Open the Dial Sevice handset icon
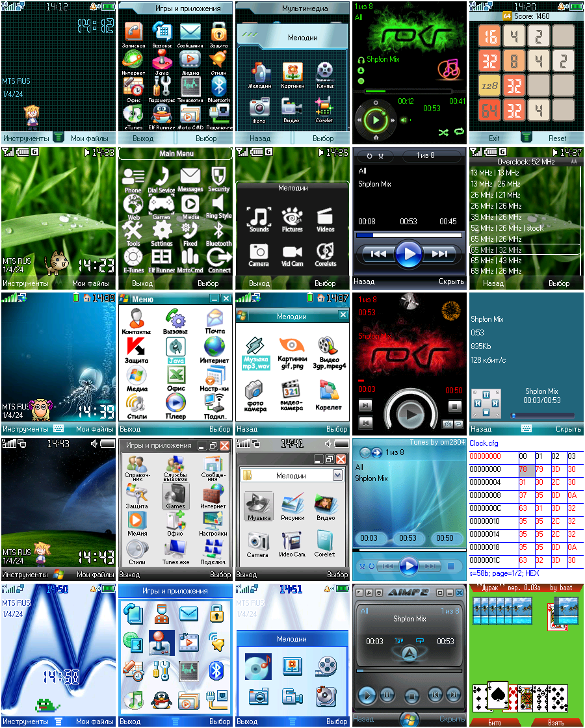The height and width of the screenshot is (728, 585). pos(162,176)
